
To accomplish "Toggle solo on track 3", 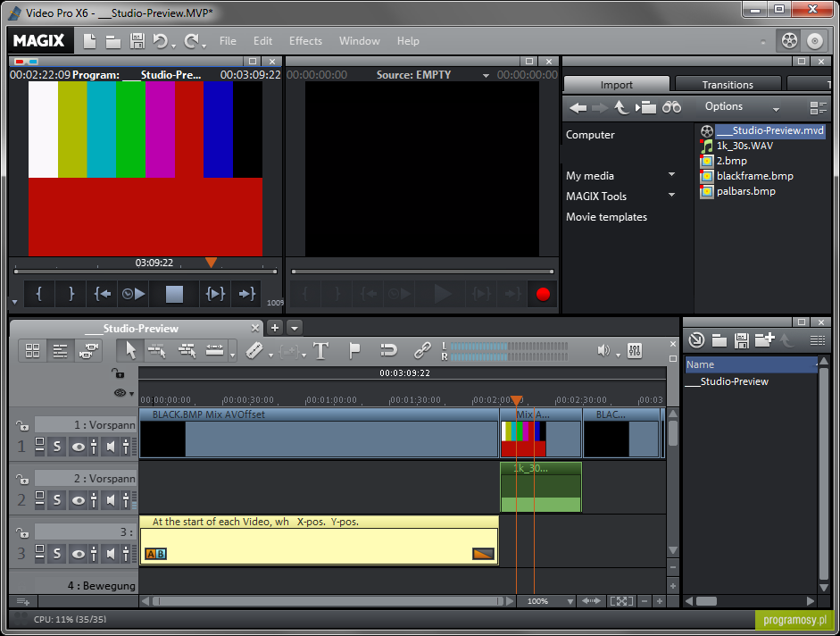I will pos(57,553).
